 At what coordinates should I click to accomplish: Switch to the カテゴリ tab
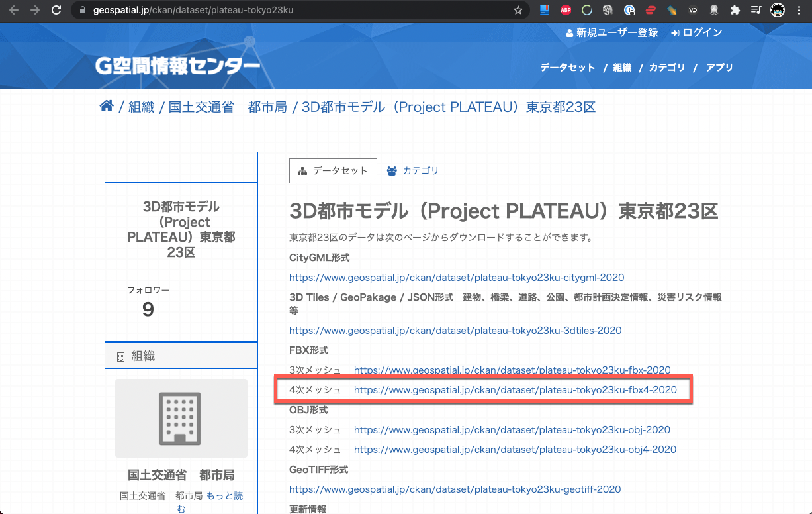413,170
